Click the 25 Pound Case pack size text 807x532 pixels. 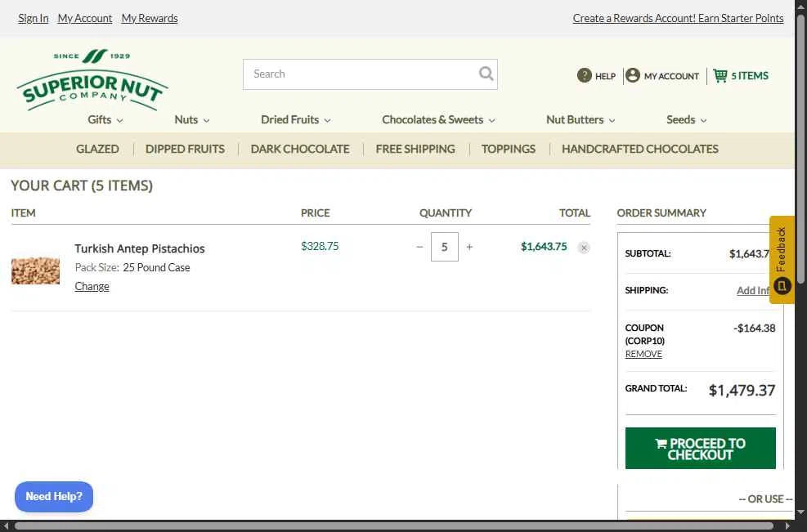point(156,267)
